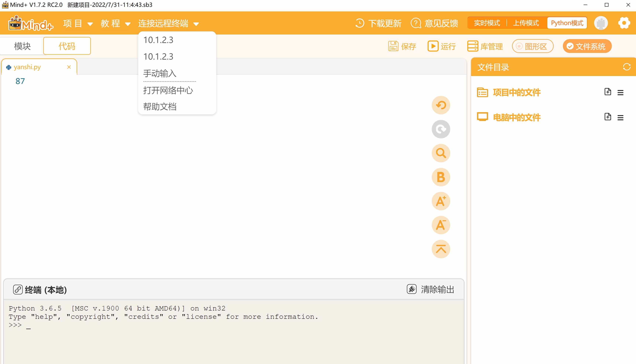Click the 库管理 library icon

[473, 46]
